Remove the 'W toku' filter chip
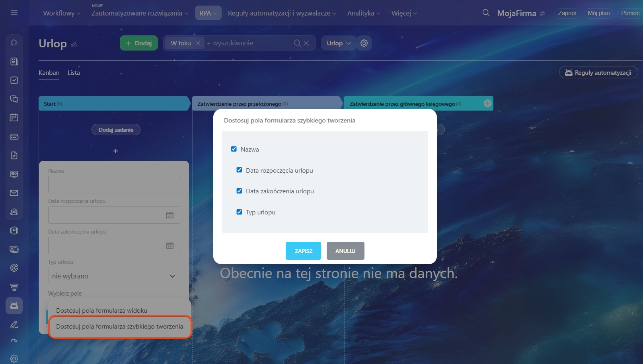 (198, 43)
